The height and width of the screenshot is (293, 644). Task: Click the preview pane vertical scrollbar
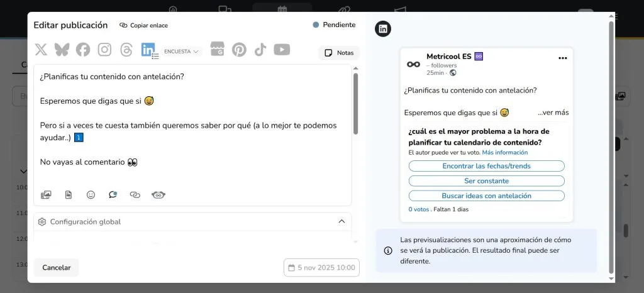pyautogui.click(x=611, y=147)
